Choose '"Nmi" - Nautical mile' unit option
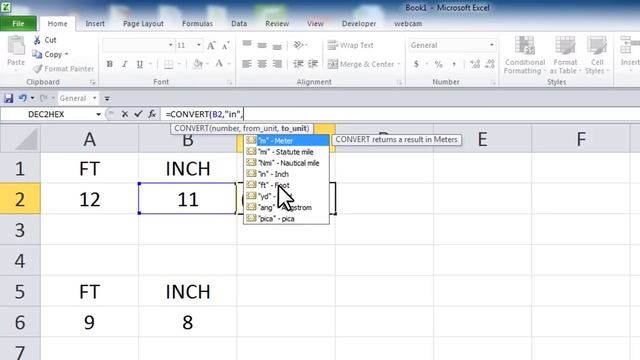 (287, 163)
